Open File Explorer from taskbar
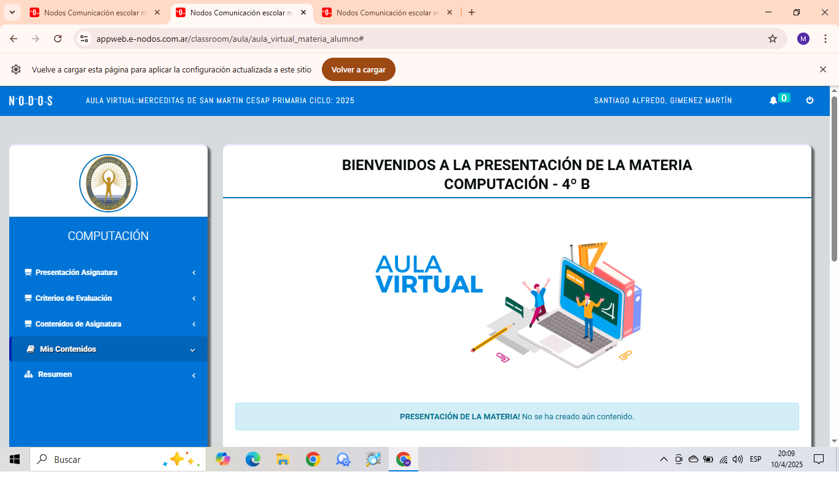839x504 pixels. [283, 459]
